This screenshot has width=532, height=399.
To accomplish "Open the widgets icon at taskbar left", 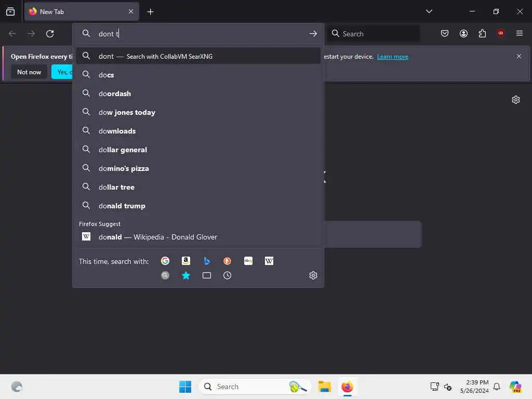I will click(x=17, y=387).
